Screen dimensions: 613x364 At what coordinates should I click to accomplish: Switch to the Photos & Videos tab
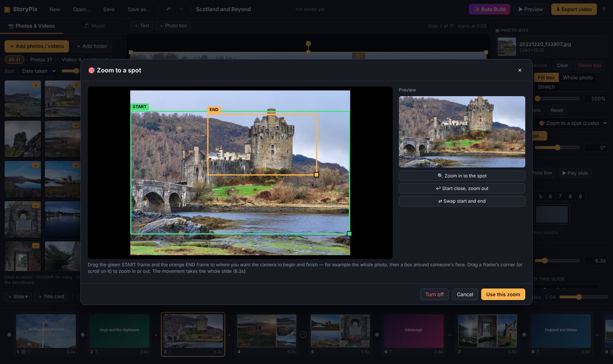[32, 26]
